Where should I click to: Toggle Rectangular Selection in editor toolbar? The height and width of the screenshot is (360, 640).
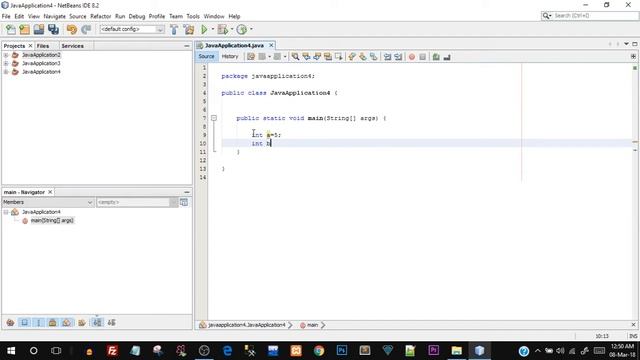pyautogui.click(x=338, y=57)
